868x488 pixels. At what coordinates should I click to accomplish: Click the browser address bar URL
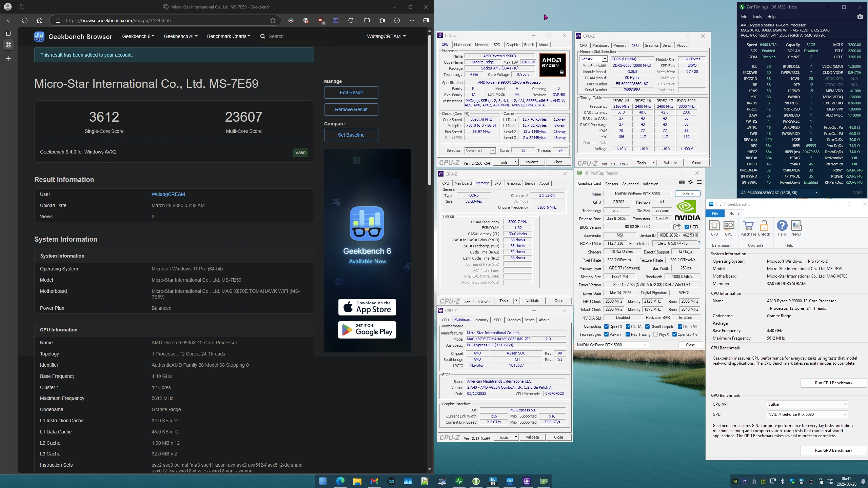click(118, 20)
